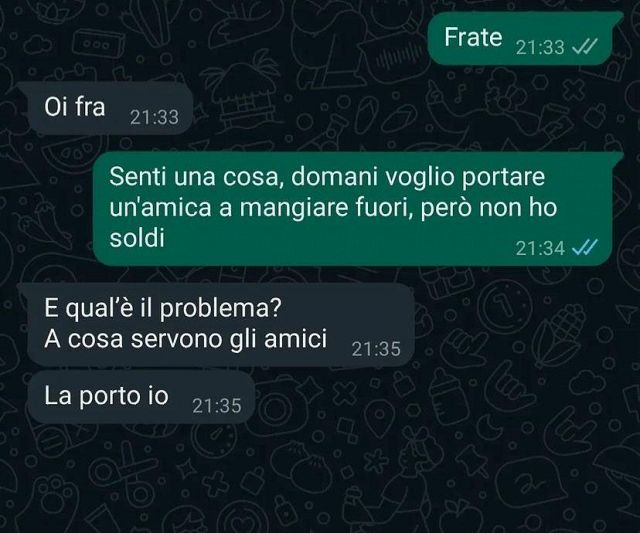Screen dimensions: 640x533
Task: Select the "E qual'è il problema?" line
Action: [x=162, y=309]
